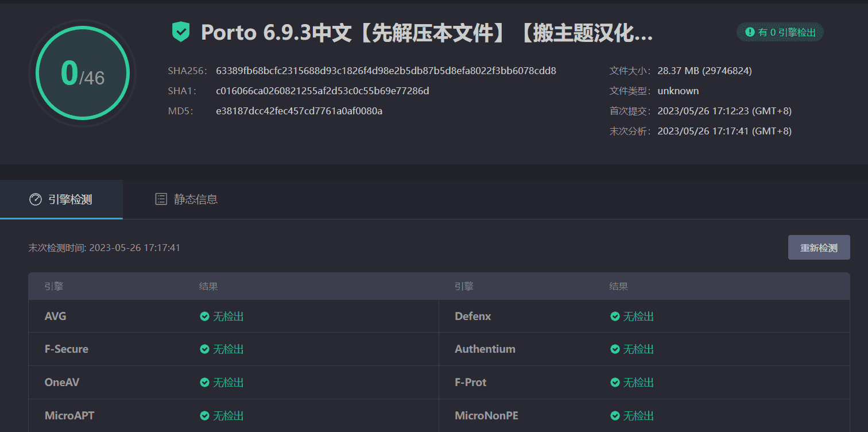
Task: Click the 首次提交 date 2023/05/26 17:12:23
Action: (x=724, y=111)
